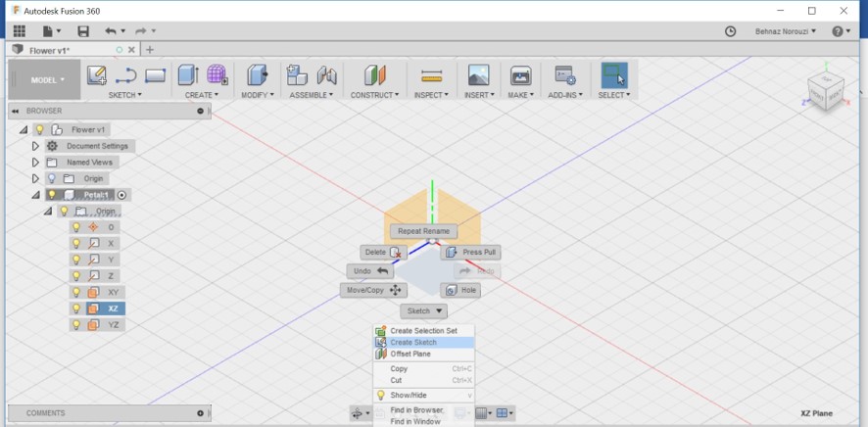The height and width of the screenshot is (427, 868).
Task: Open the data panel grid icon
Action: [x=20, y=31]
